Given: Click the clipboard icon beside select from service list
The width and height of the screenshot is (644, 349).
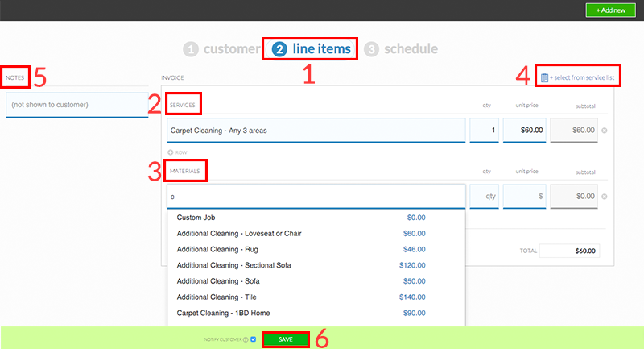Looking at the screenshot, I should click(544, 78).
